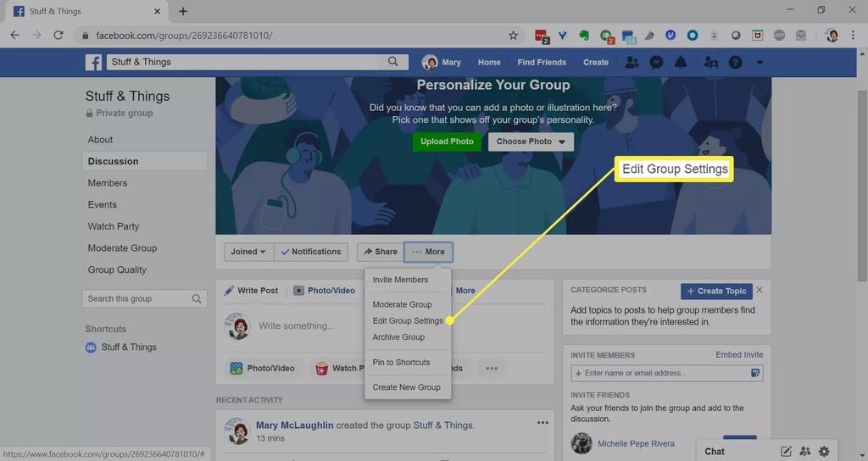Viewport: 868px width, 461px height.
Task: Reload the page with the refresh icon
Action: click(x=58, y=35)
